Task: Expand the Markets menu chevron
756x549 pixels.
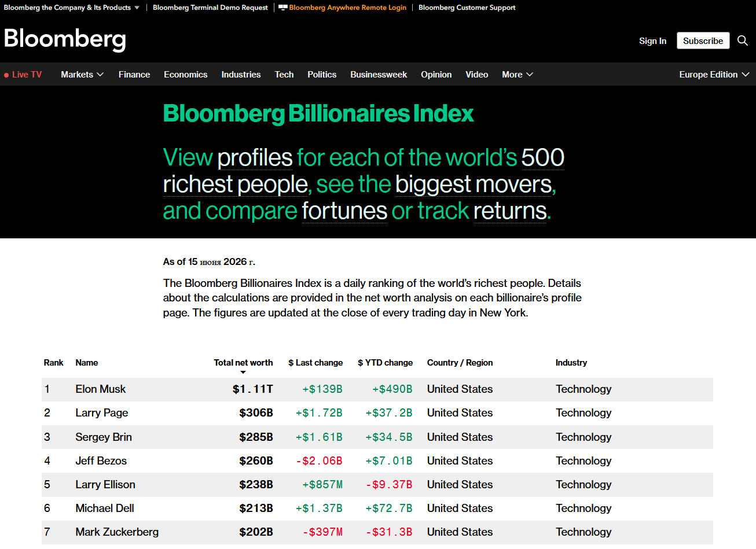Action: pyautogui.click(x=100, y=75)
